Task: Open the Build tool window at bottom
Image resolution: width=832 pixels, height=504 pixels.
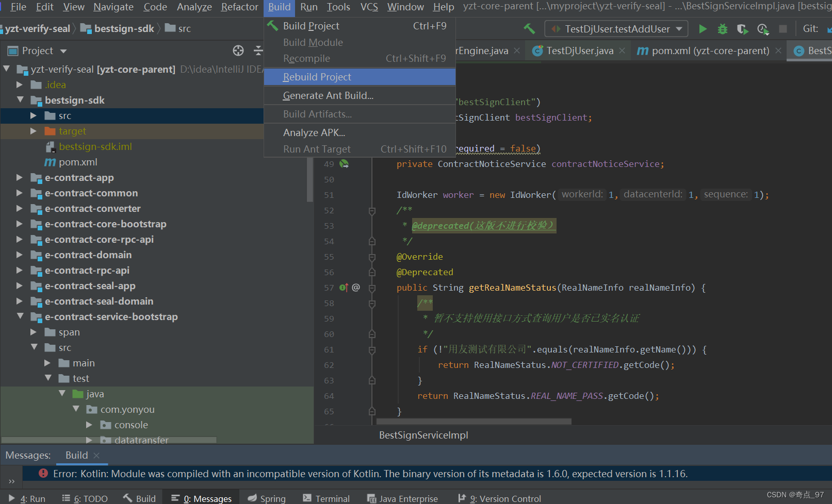Action: pyautogui.click(x=139, y=498)
